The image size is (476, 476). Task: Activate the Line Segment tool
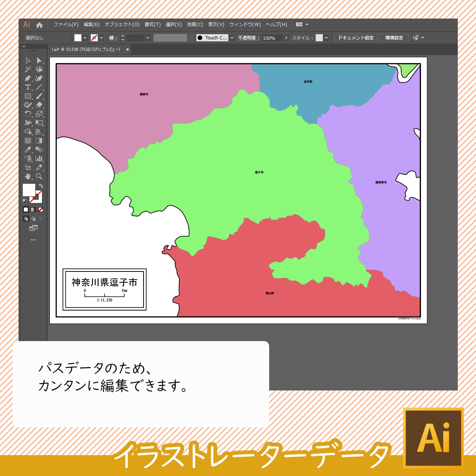39,87
